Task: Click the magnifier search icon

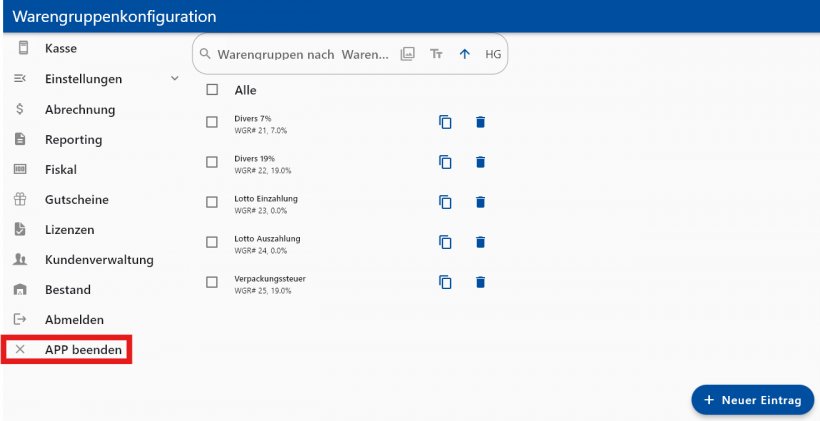Action: (x=206, y=54)
